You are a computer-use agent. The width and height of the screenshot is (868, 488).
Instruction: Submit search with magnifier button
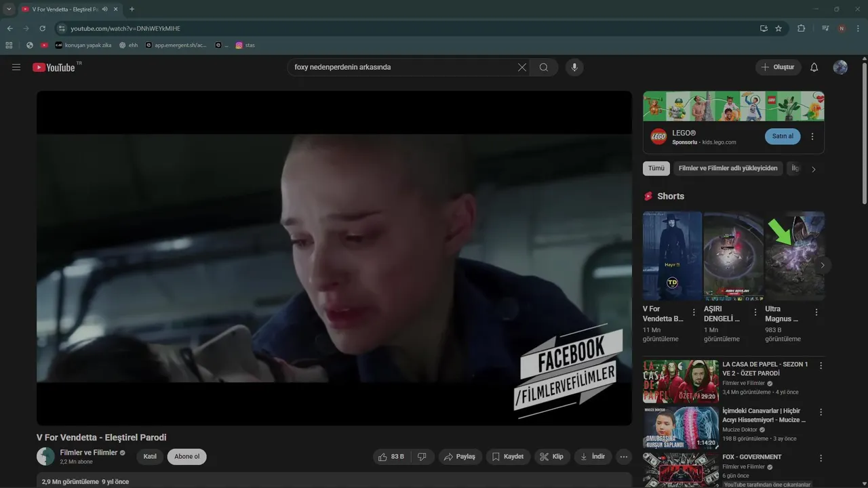(544, 67)
